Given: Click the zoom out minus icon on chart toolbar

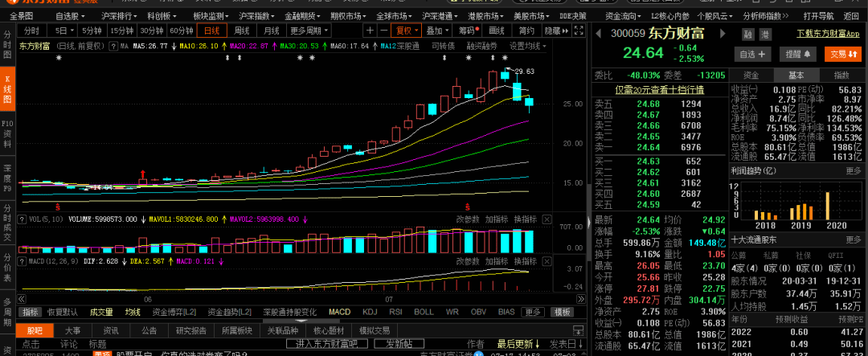Looking at the screenshot, I should (383, 31).
